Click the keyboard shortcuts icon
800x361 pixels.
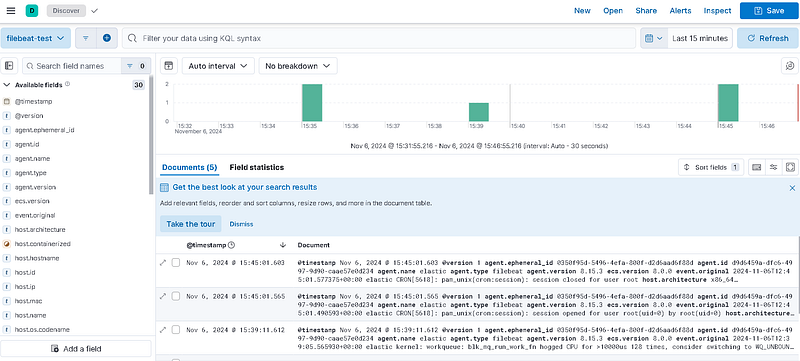pyautogui.click(x=757, y=167)
